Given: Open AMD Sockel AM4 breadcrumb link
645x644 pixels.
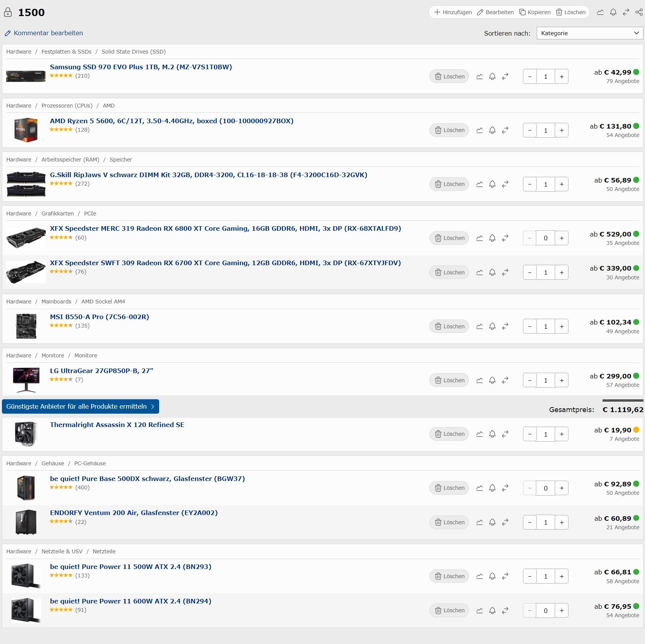Looking at the screenshot, I should tap(103, 302).
